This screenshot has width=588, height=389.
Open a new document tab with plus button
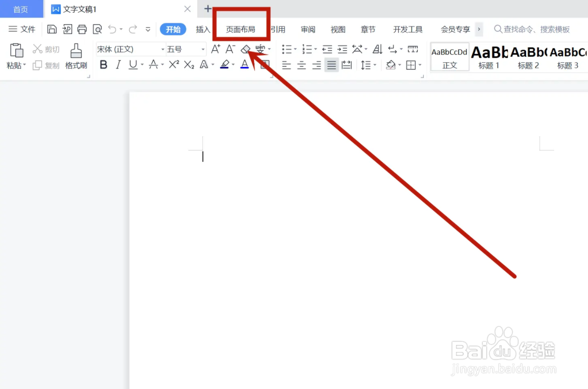[207, 8]
